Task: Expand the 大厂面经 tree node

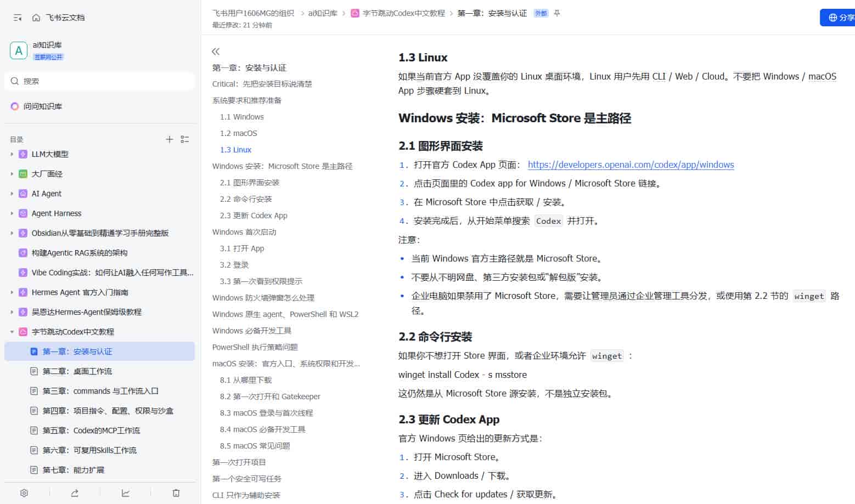Action: 12,174
